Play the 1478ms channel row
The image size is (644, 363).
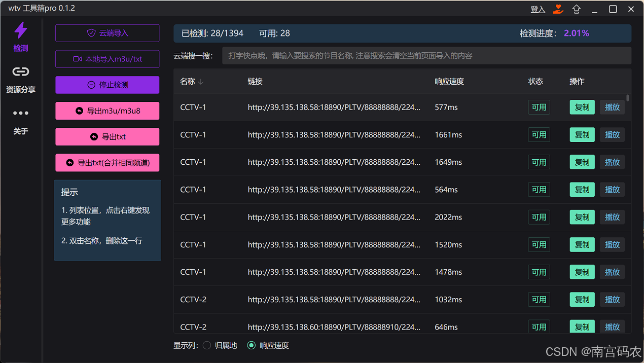[x=612, y=272]
